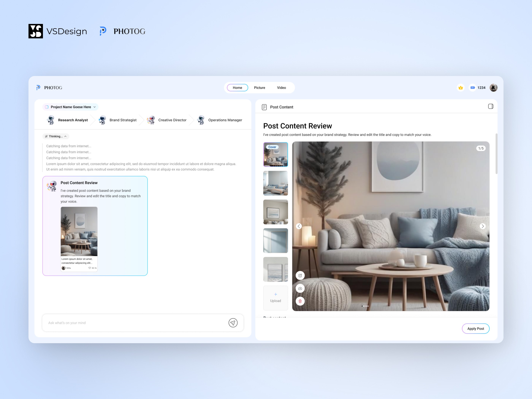
Task: Delete the image with red trash icon
Action: [x=300, y=301]
